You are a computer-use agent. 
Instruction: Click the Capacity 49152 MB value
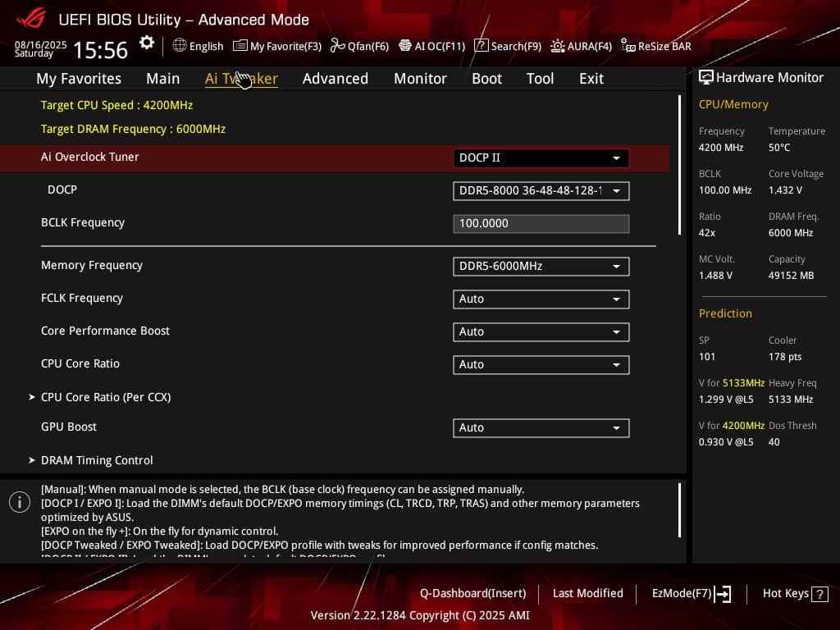[792, 276]
